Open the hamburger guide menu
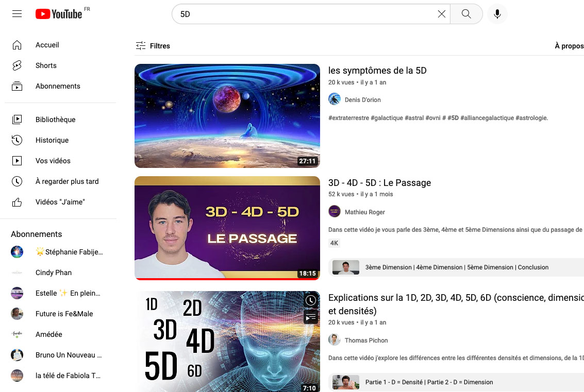The width and height of the screenshot is (584, 392). pos(17,14)
